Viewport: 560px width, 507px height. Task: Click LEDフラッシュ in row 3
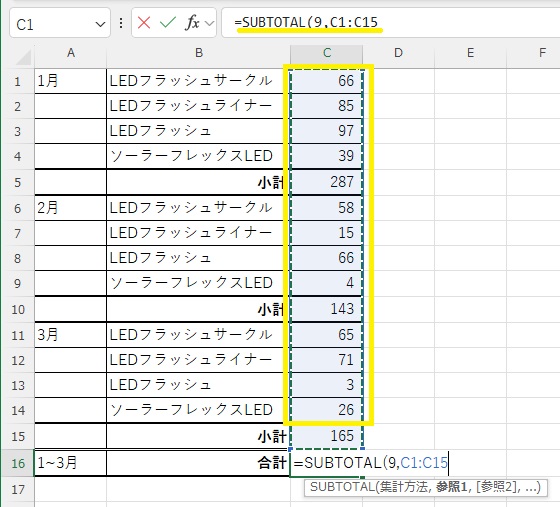[x=160, y=131]
